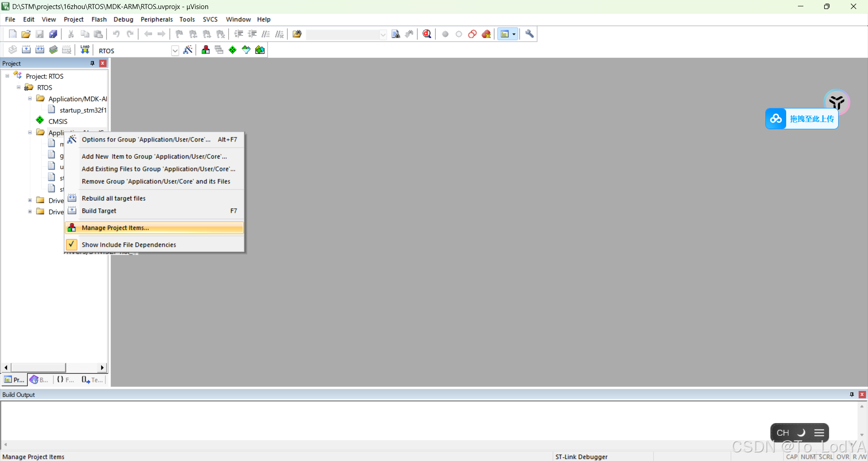Open Manage Run-Time Environment green diamond icon
Screen dimensions: 868x461
[x=232, y=50]
